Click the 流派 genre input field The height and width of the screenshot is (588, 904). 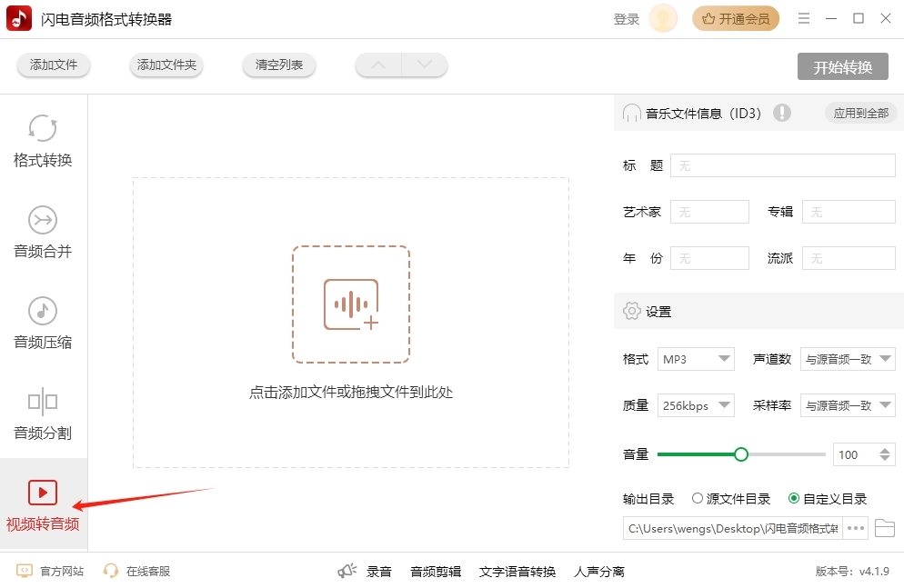(849, 257)
